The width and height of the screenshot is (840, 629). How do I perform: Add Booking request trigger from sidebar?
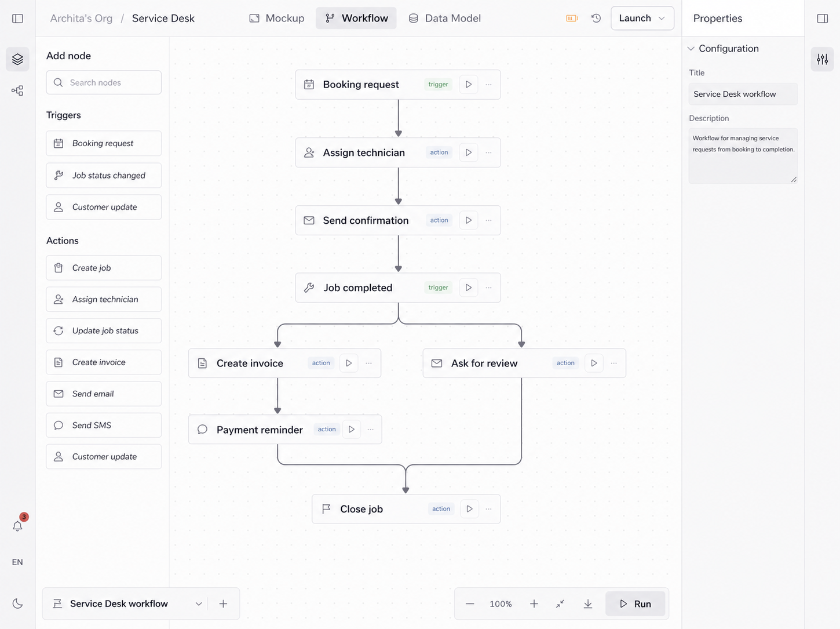pos(104,143)
